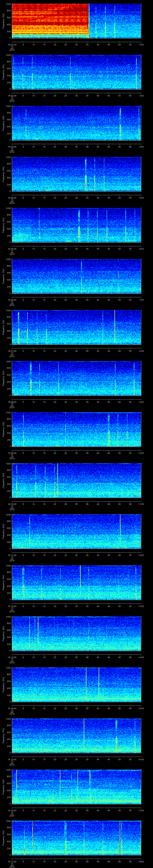
Task: Click the 10:00 end time label
Action: pos(141,453)
